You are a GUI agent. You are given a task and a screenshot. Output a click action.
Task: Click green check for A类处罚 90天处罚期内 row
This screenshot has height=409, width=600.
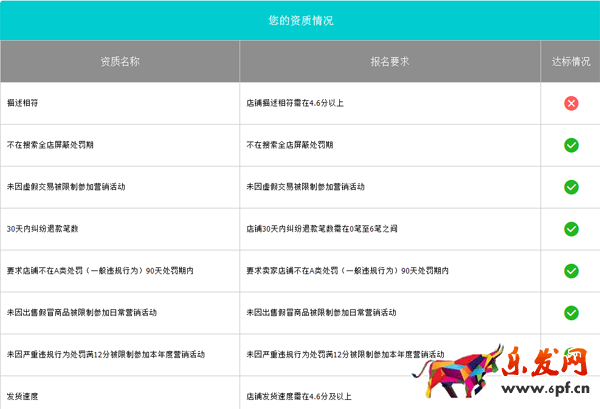click(x=571, y=271)
